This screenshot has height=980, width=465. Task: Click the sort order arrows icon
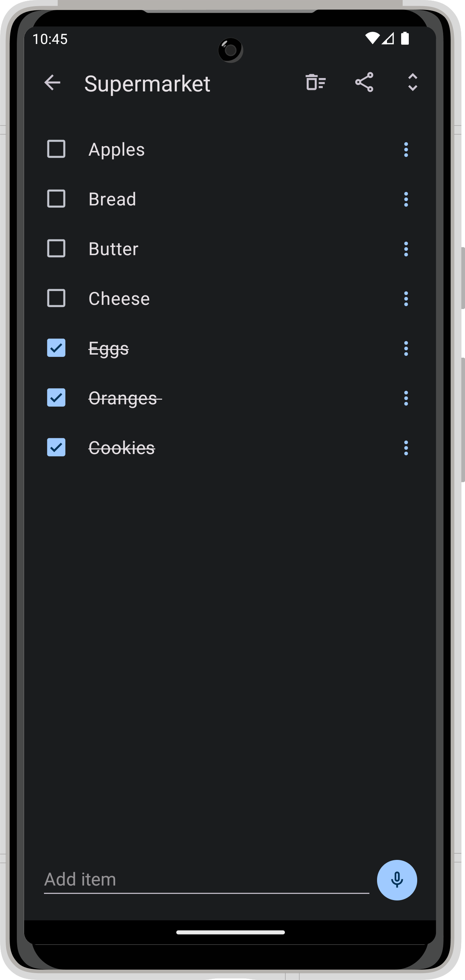click(413, 82)
